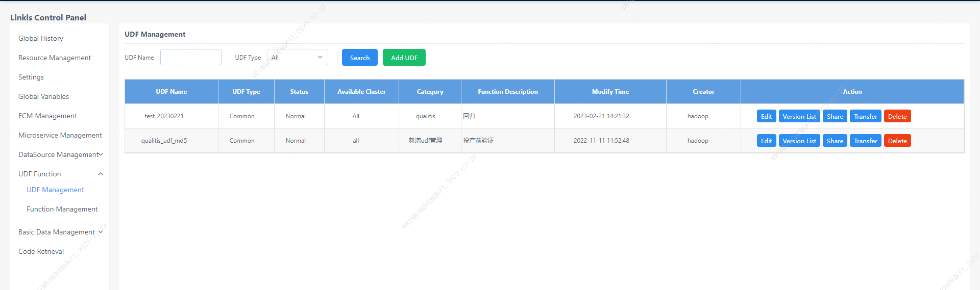The height and width of the screenshot is (290, 980).
Task: Open Global History in the sidebar
Action: point(41,38)
